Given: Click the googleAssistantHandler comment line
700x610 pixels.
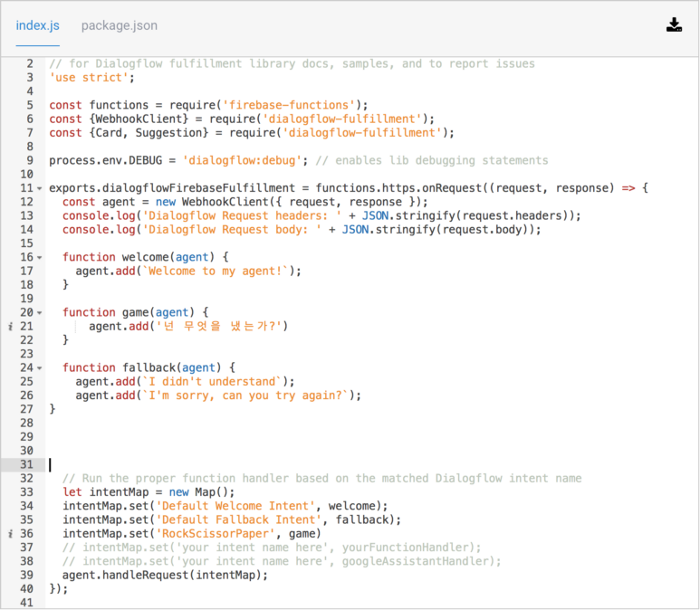Looking at the screenshot, I should click(281, 561).
